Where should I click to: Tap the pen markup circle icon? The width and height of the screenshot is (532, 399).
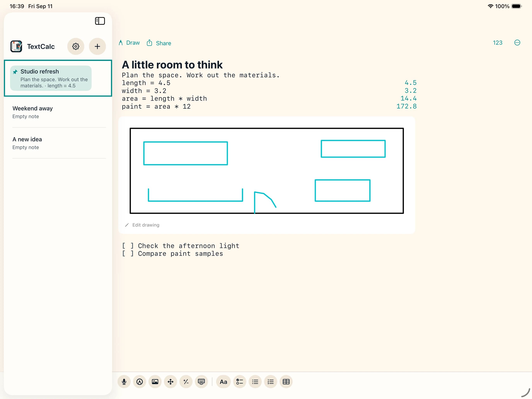[x=140, y=382]
